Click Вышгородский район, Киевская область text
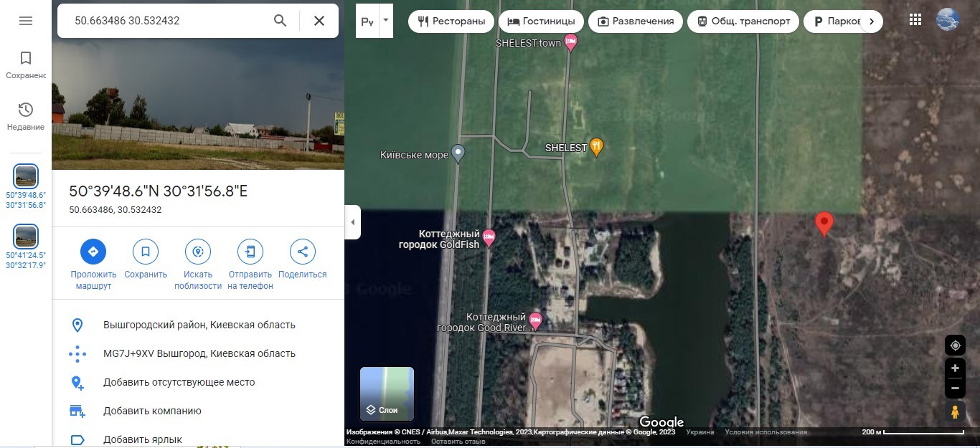The width and height of the screenshot is (980, 448). 199,325
